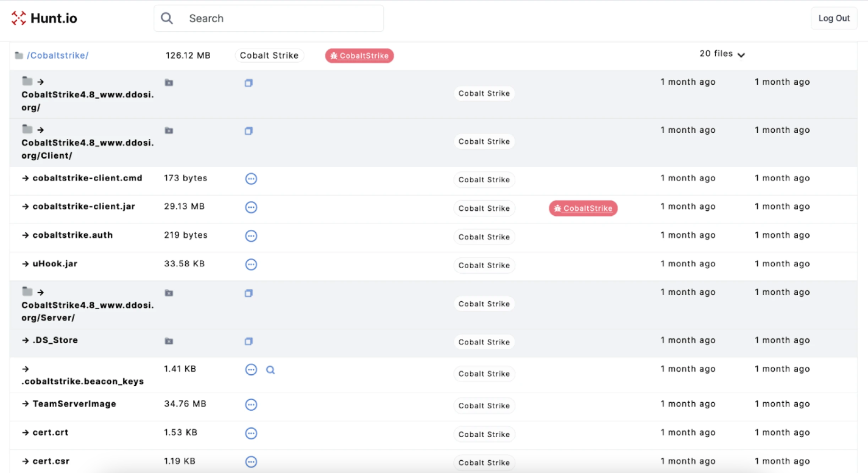
Task: Open the /Cobaltstrike/ folder link
Action: [58, 55]
